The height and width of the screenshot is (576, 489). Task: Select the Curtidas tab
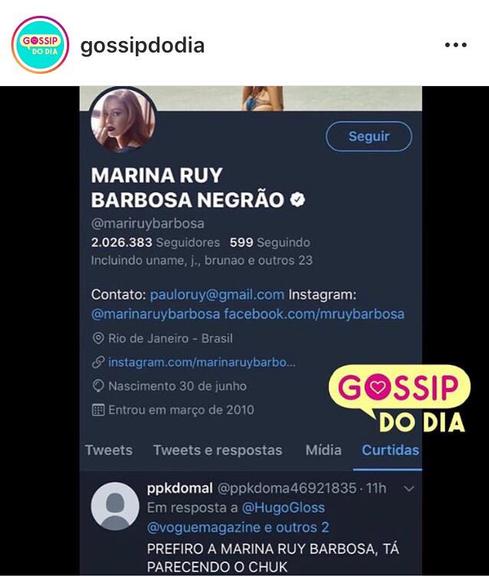tap(390, 450)
